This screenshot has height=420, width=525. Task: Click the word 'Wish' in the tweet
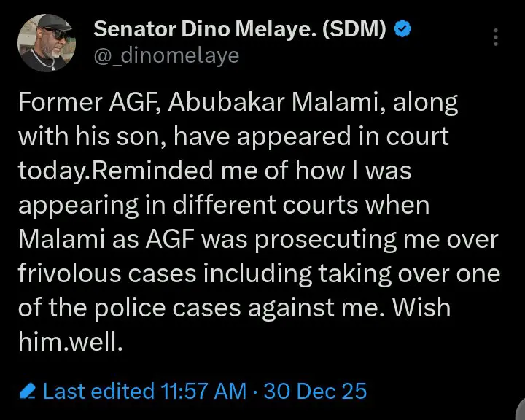[x=423, y=308]
